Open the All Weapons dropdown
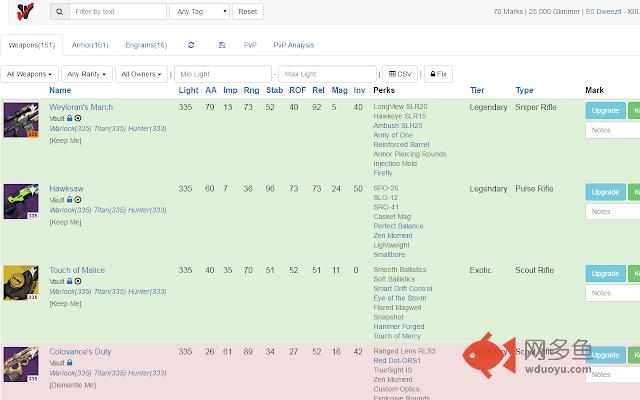The height and width of the screenshot is (400, 640). 29,74
